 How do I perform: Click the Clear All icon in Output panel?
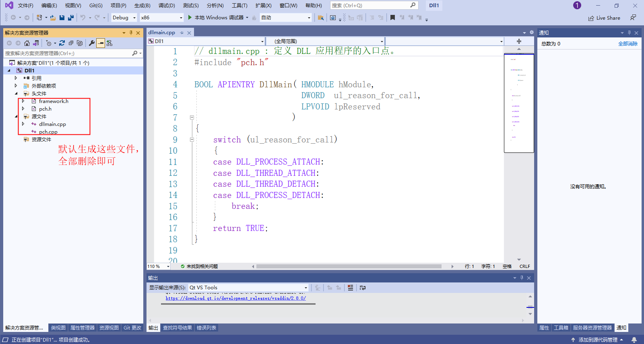click(x=350, y=288)
